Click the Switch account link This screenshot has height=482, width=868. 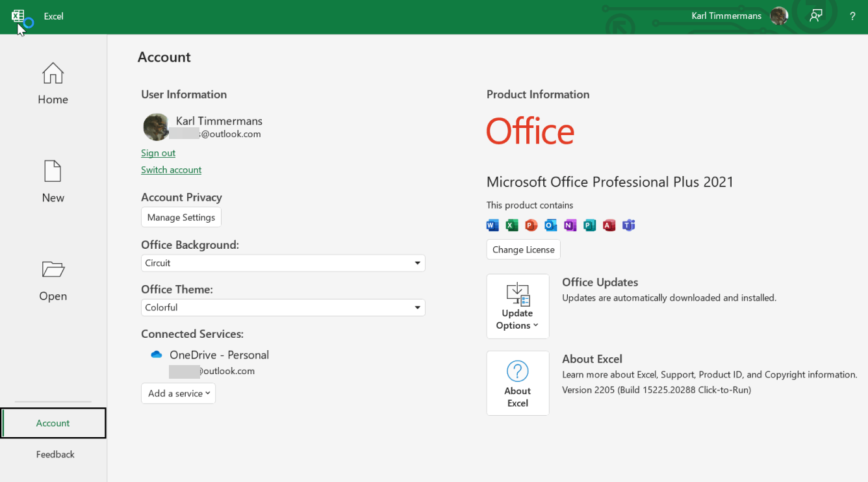(x=171, y=170)
